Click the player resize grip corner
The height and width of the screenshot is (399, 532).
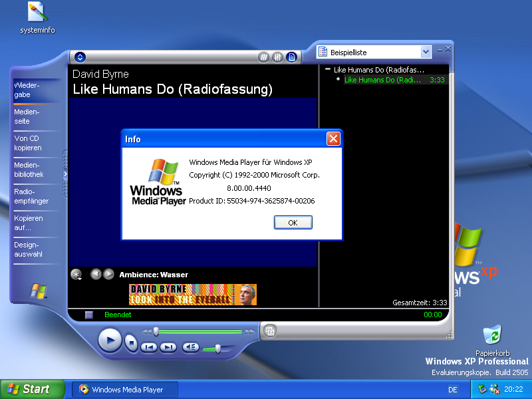[450, 335]
